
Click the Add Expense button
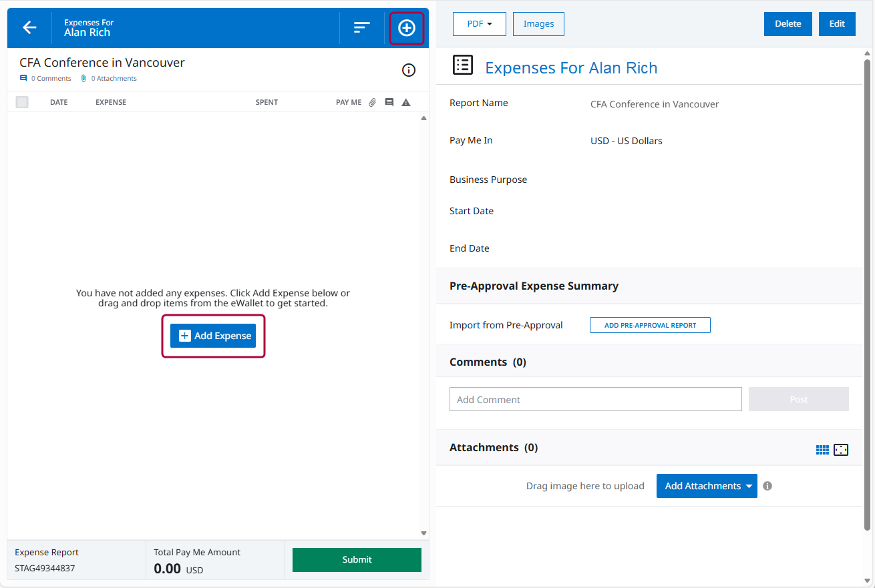(x=213, y=336)
